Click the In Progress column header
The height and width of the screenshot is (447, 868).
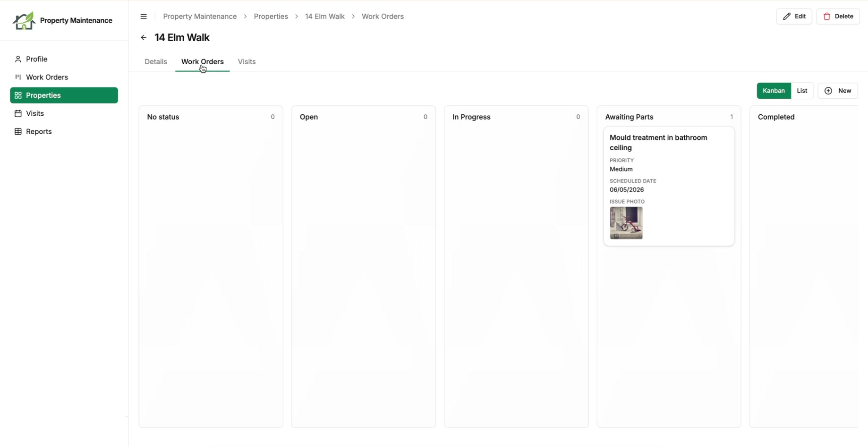[x=471, y=117]
